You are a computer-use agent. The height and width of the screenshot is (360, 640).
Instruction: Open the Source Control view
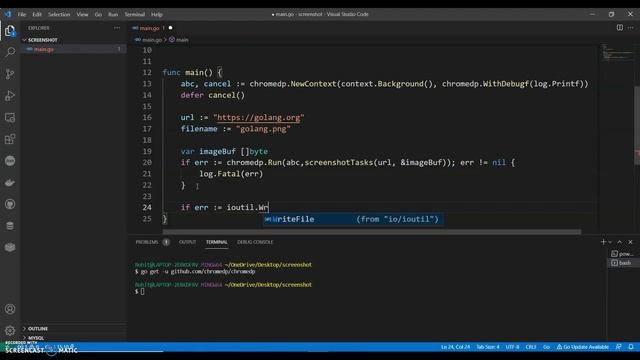click(10, 74)
